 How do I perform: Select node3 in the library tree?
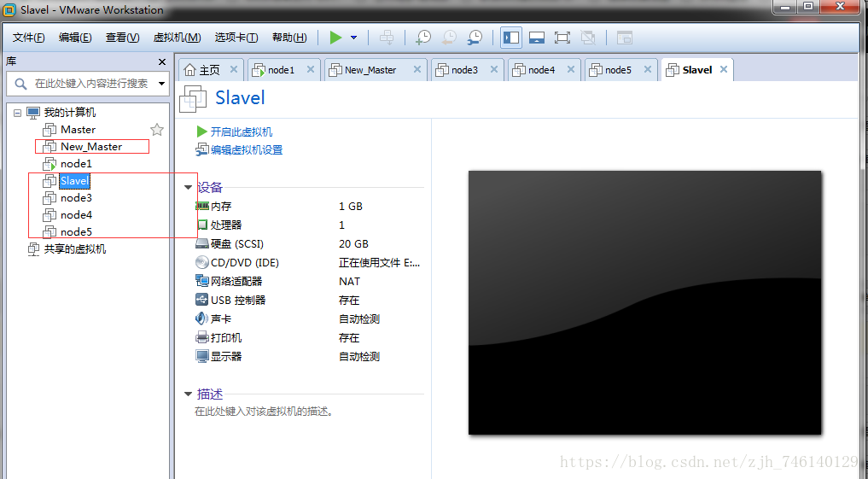[77, 198]
